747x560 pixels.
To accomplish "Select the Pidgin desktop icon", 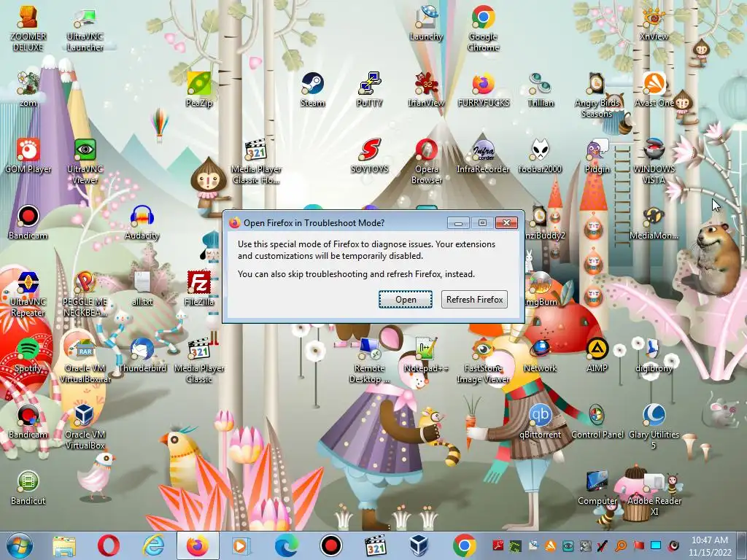I will (x=597, y=155).
